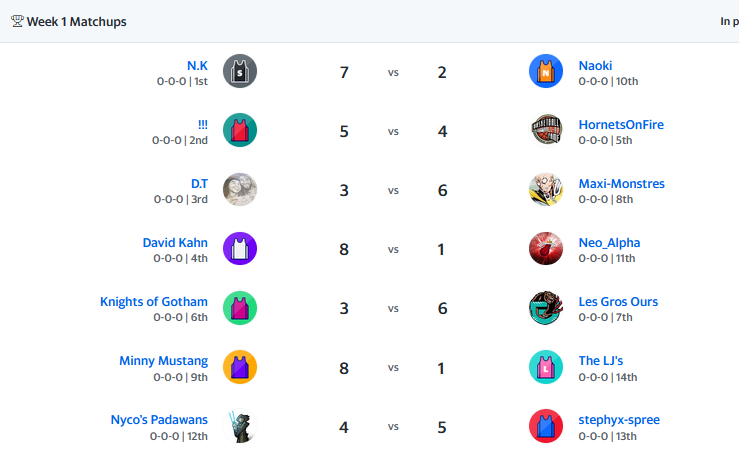Open the HornetsOnFire team page
The image size is (739, 454).
tap(621, 125)
